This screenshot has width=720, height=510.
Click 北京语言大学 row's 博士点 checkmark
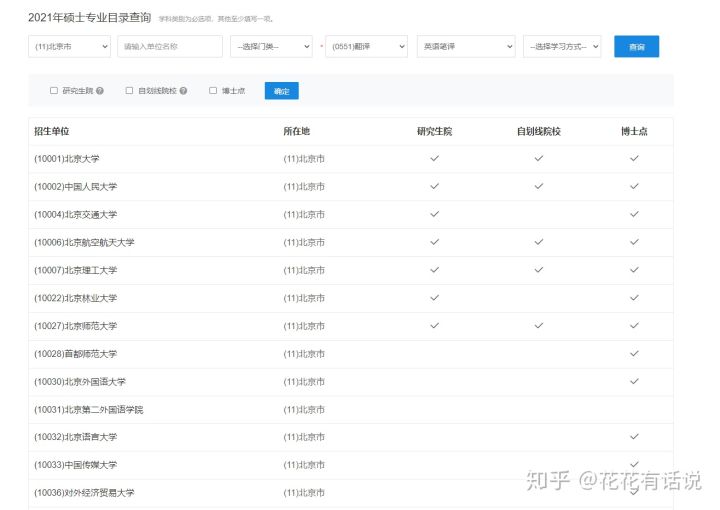pos(634,437)
